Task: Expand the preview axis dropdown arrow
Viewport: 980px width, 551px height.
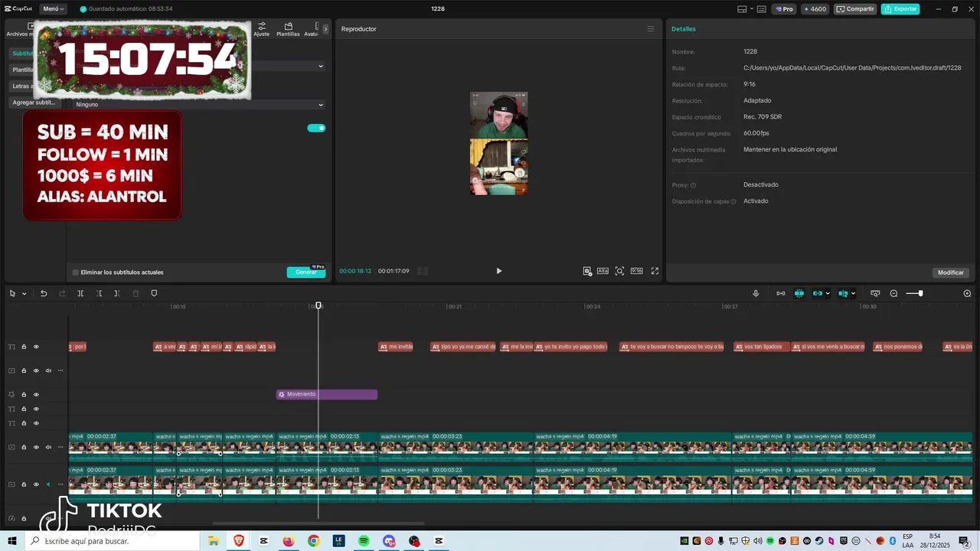Action: (854, 294)
